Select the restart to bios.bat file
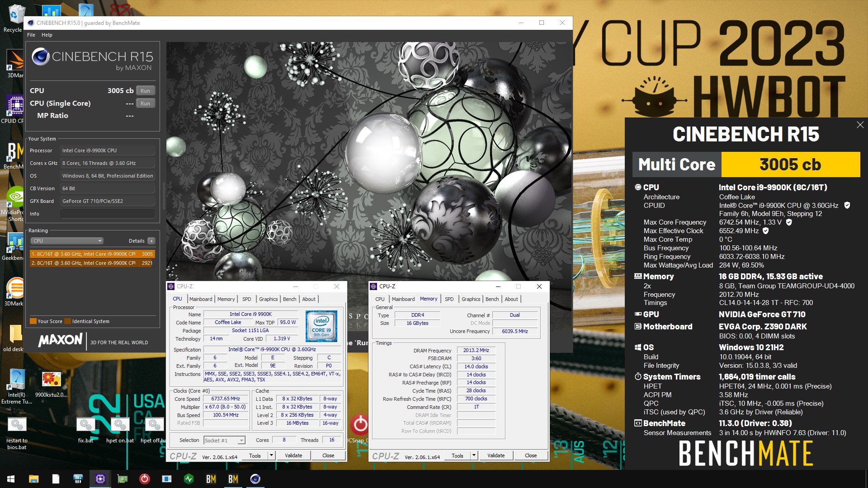868x488 pixels. click(17, 433)
